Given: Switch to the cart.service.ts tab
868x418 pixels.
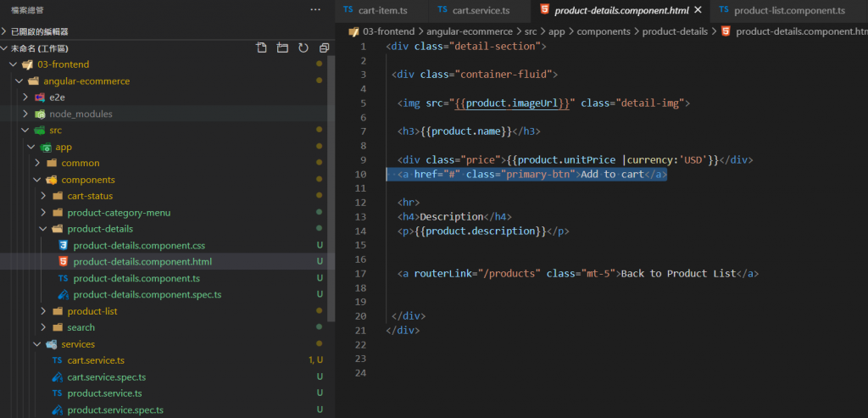Looking at the screenshot, I should coord(480,10).
